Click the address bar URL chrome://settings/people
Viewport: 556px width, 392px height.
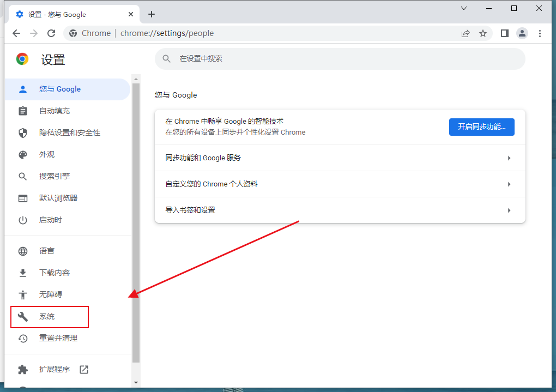tap(167, 33)
